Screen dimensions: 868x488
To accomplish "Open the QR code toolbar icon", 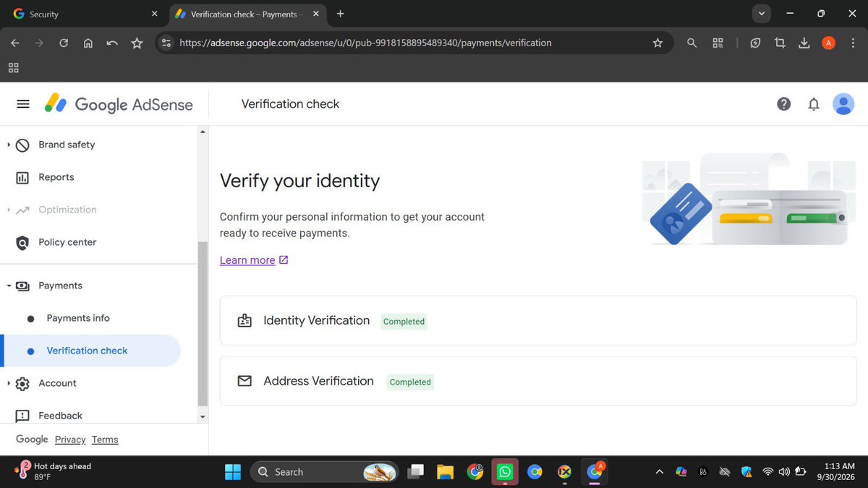I will coord(718,43).
